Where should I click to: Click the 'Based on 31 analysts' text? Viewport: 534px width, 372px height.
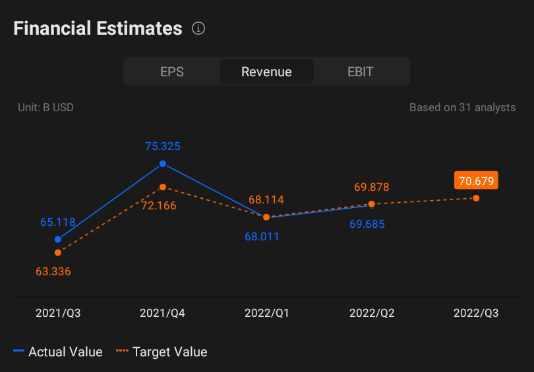(462, 107)
